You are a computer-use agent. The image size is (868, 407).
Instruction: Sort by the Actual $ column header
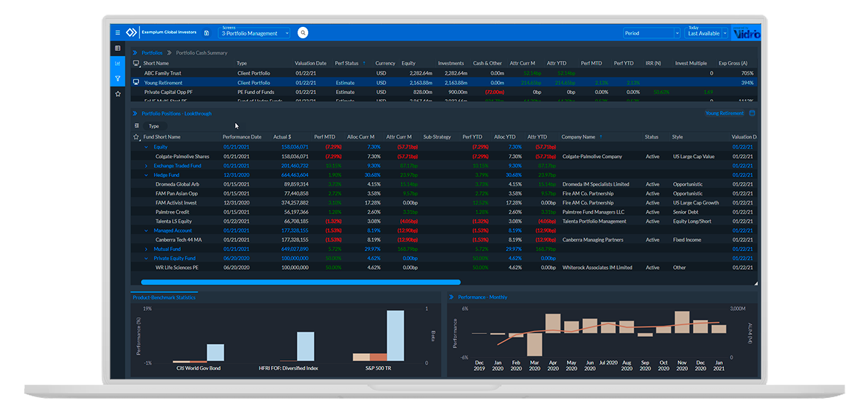[282, 137]
